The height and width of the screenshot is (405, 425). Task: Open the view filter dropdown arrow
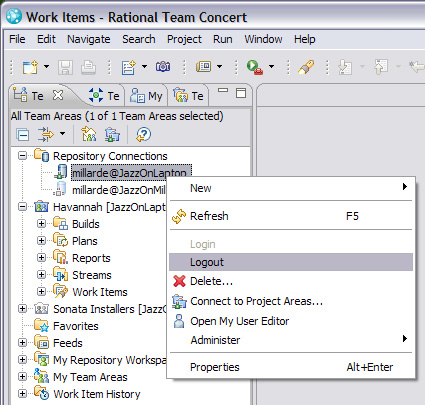pyautogui.click(x=62, y=134)
